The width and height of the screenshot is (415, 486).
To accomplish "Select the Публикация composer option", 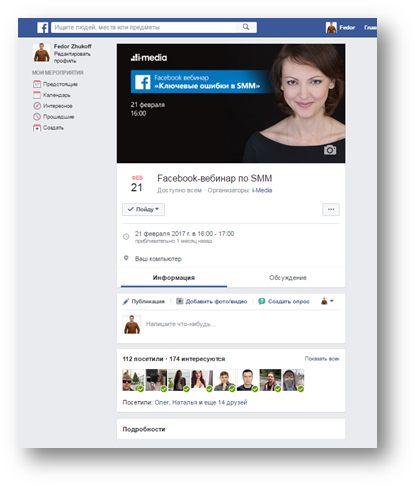I will click(x=148, y=301).
